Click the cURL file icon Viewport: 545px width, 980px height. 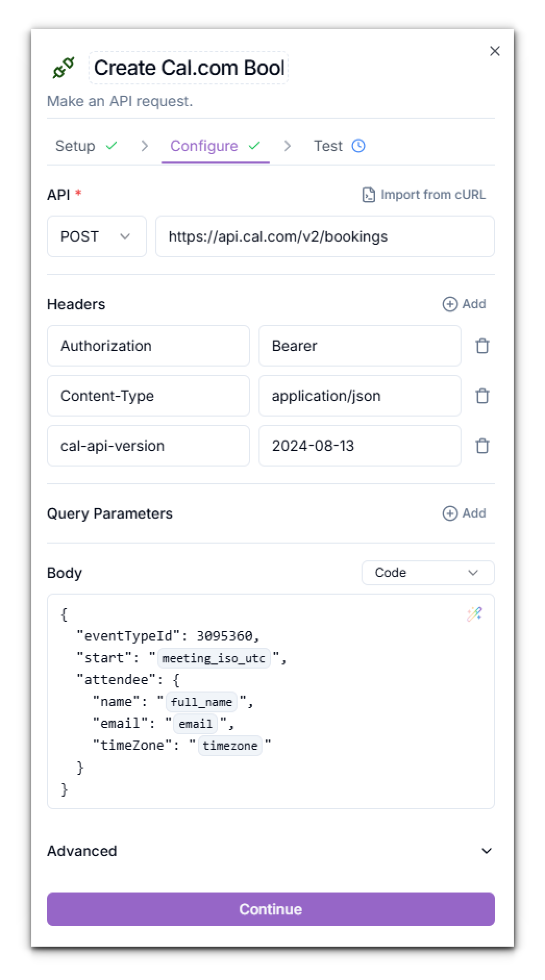point(368,195)
